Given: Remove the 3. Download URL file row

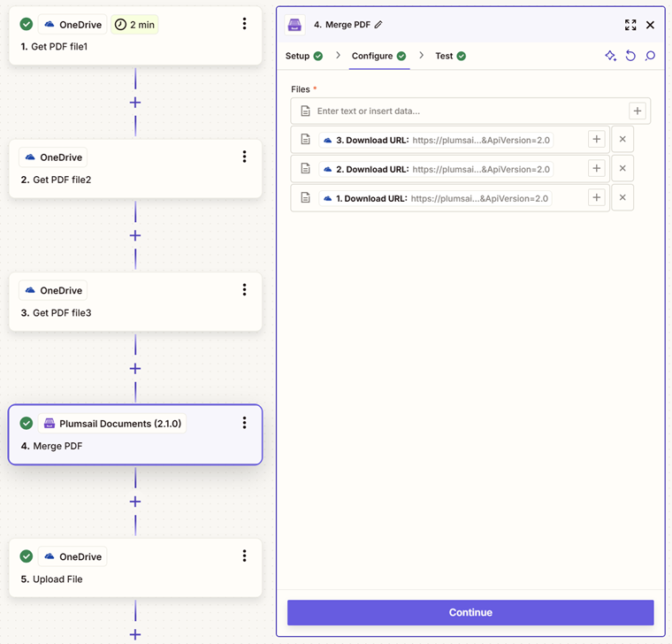Looking at the screenshot, I should (x=622, y=139).
